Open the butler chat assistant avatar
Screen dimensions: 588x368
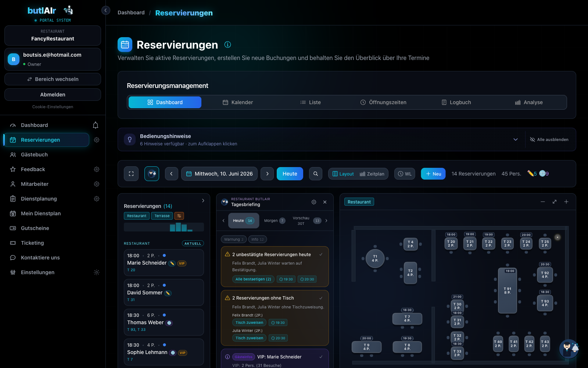pyautogui.click(x=569, y=348)
